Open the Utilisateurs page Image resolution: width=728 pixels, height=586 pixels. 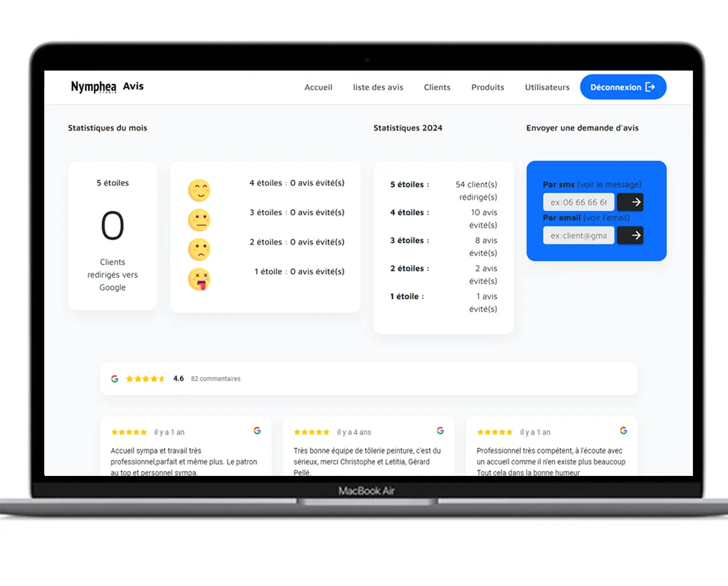[547, 87]
